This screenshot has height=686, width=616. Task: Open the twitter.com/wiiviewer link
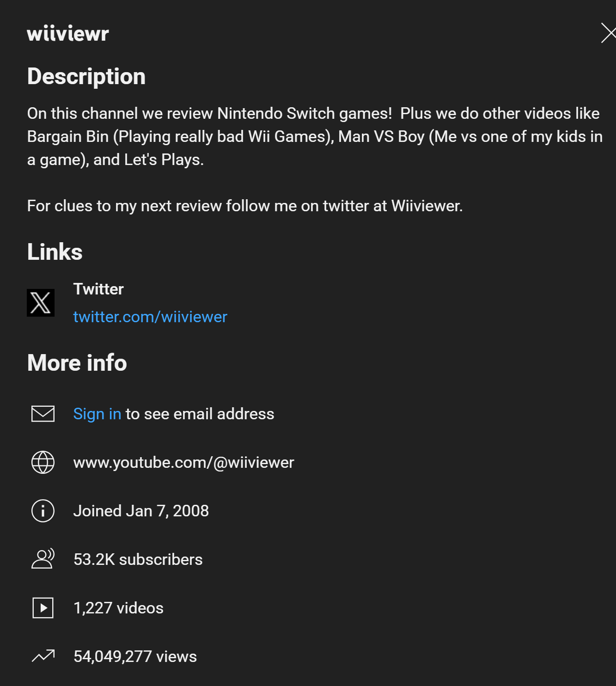click(150, 317)
